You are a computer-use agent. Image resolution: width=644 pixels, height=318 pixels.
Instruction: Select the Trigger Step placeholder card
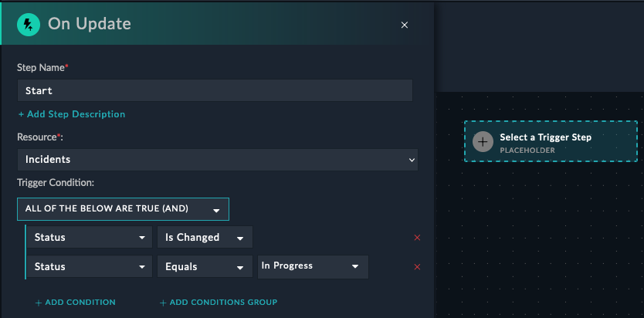click(551, 141)
